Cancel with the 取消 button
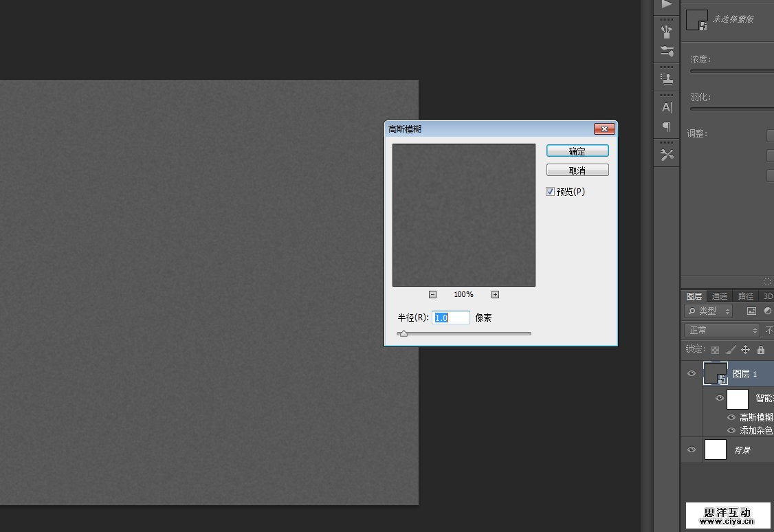774x532 pixels. coord(577,170)
